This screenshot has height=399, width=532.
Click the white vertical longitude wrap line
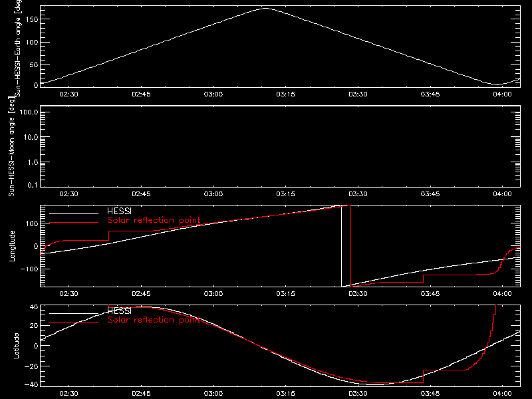341,246
